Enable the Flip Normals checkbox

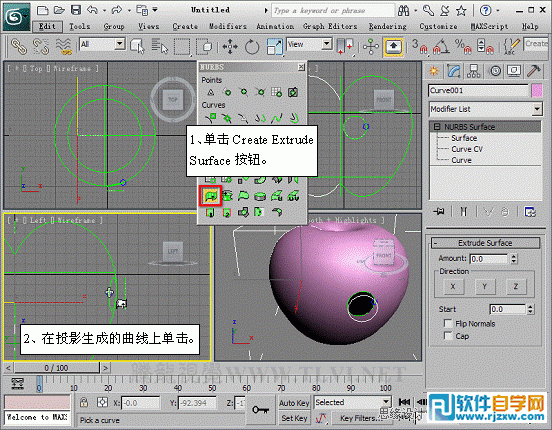click(448, 323)
